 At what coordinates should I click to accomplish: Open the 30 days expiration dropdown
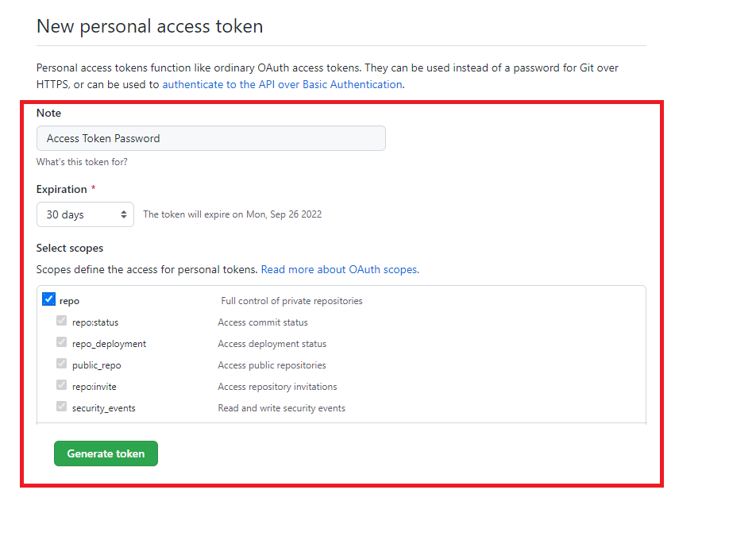(85, 214)
